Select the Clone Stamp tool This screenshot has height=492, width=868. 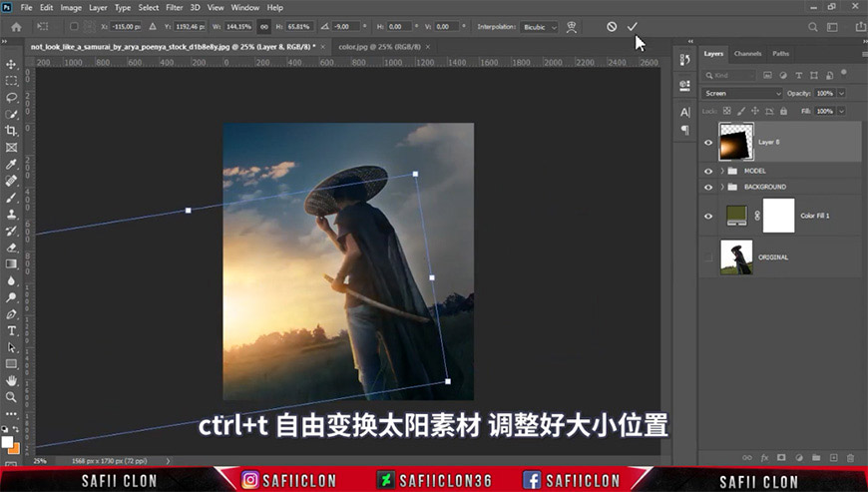tap(11, 215)
